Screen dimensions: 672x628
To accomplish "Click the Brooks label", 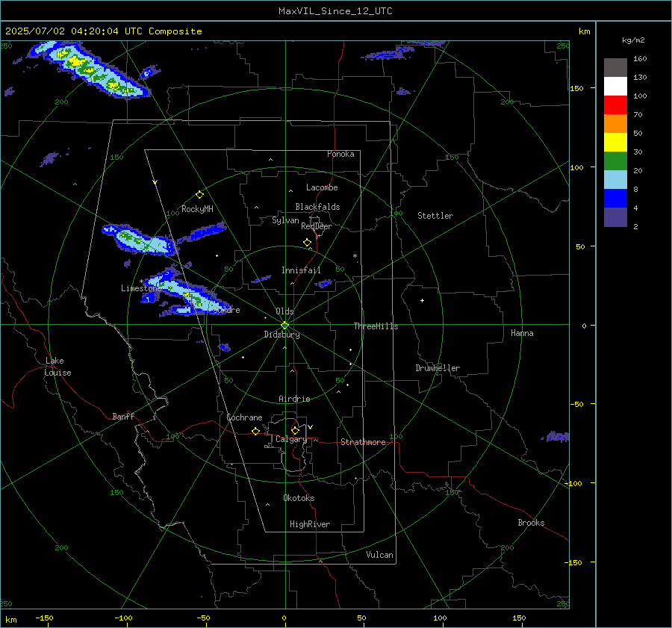I will pyautogui.click(x=531, y=523).
